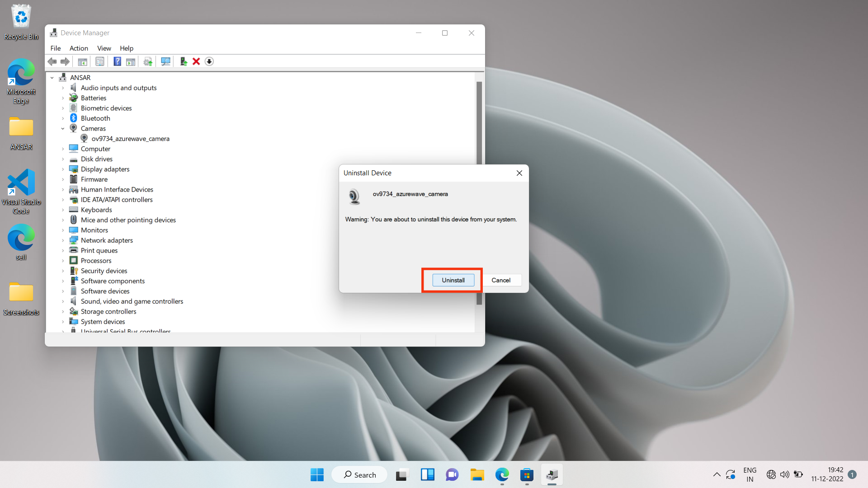Image resolution: width=868 pixels, height=488 pixels.
Task: Open the Properties toolbar icon
Action: (x=99, y=61)
